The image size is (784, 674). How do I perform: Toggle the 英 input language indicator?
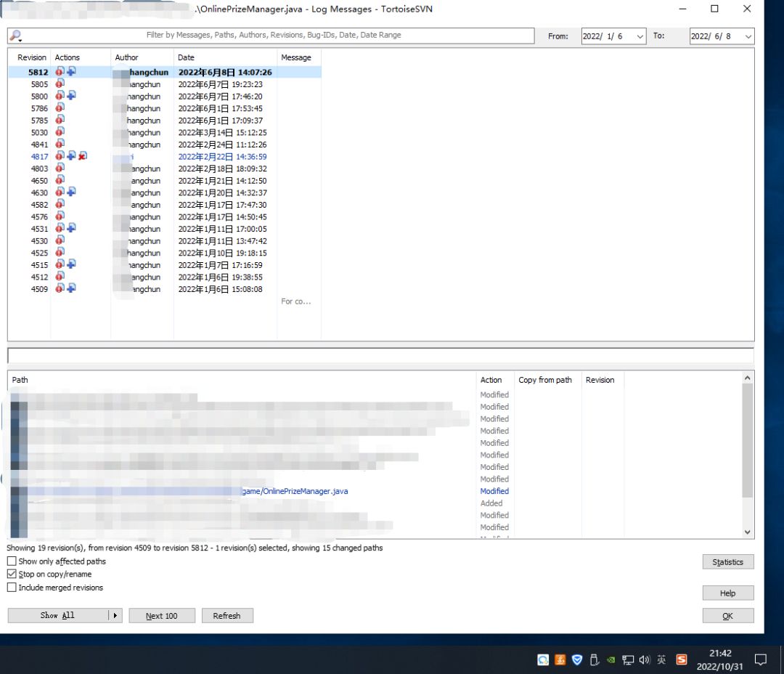click(661, 660)
